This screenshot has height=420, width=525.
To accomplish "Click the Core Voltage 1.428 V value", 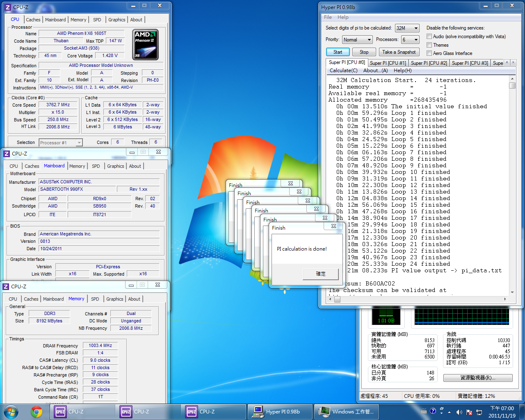I will (110, 56).
